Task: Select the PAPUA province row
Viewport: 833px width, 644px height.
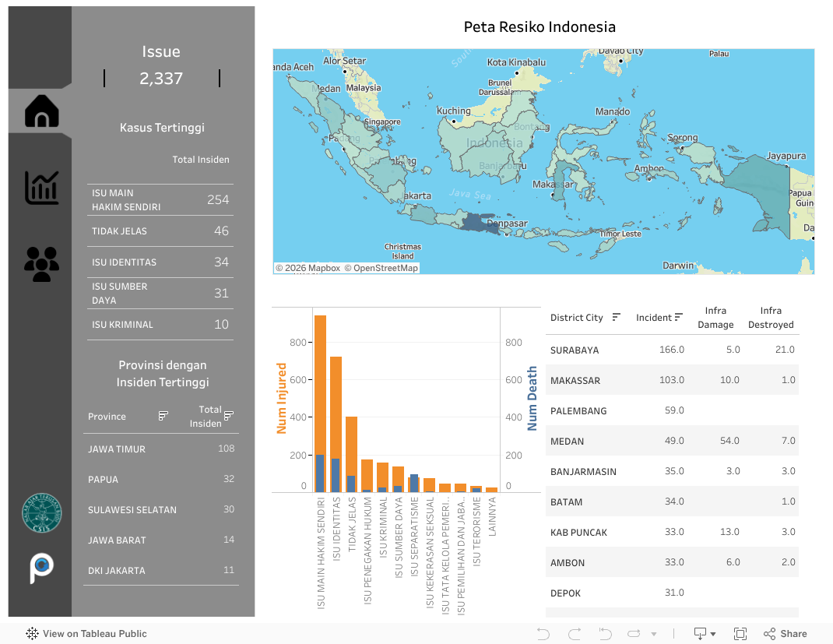Action: click(x=161, y=479)
